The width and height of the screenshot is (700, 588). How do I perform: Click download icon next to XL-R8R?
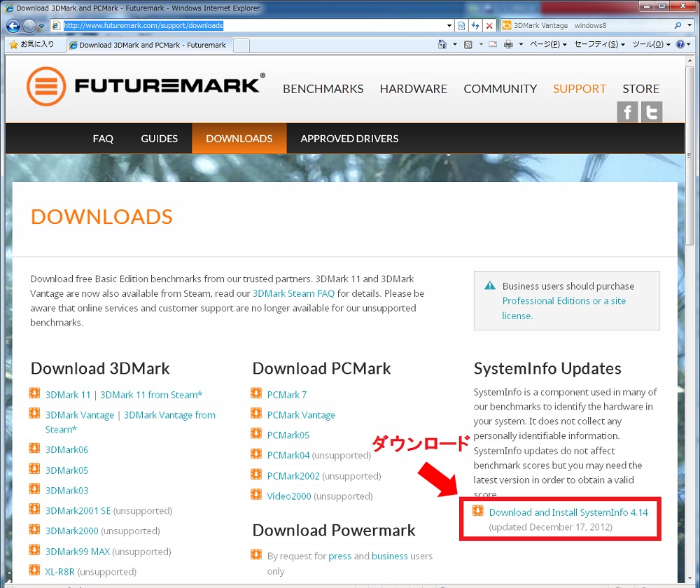(x=34, y=570)
